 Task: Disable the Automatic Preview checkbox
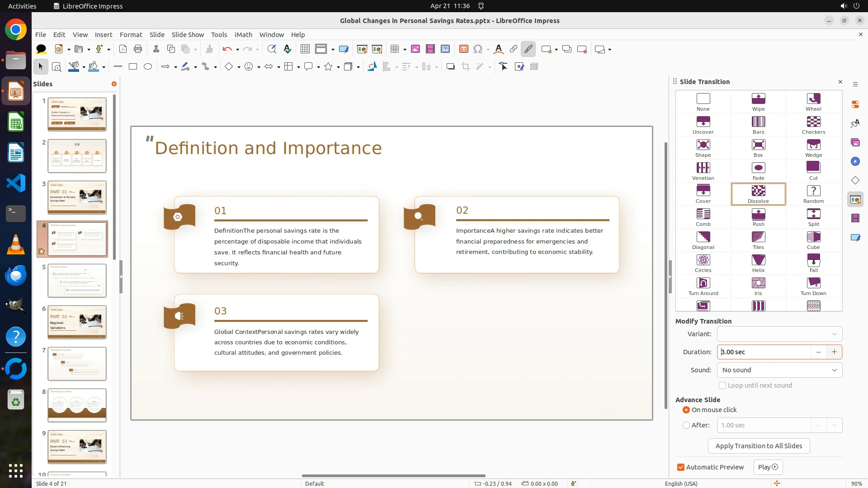pyautogui.click(x=681, y=467)
